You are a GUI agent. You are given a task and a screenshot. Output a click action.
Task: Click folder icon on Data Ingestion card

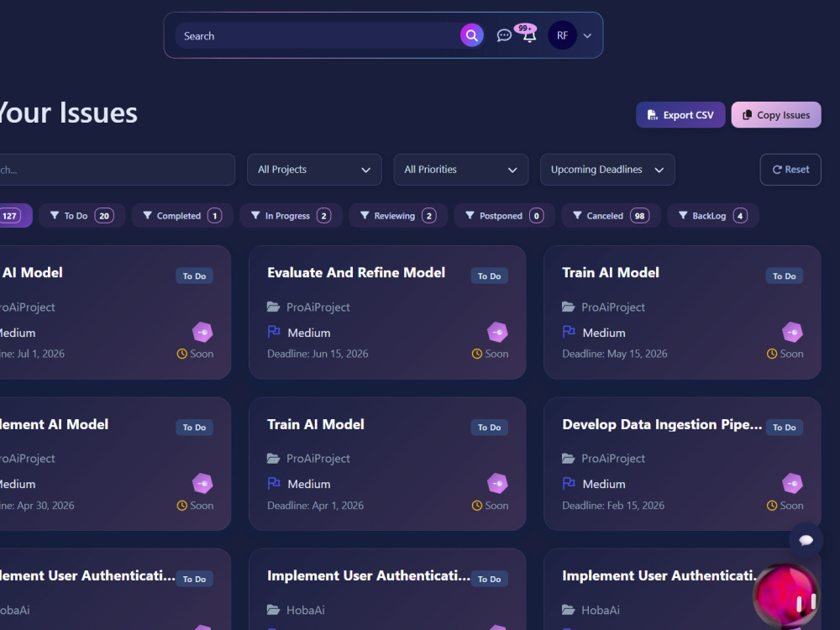pos(569,459)
